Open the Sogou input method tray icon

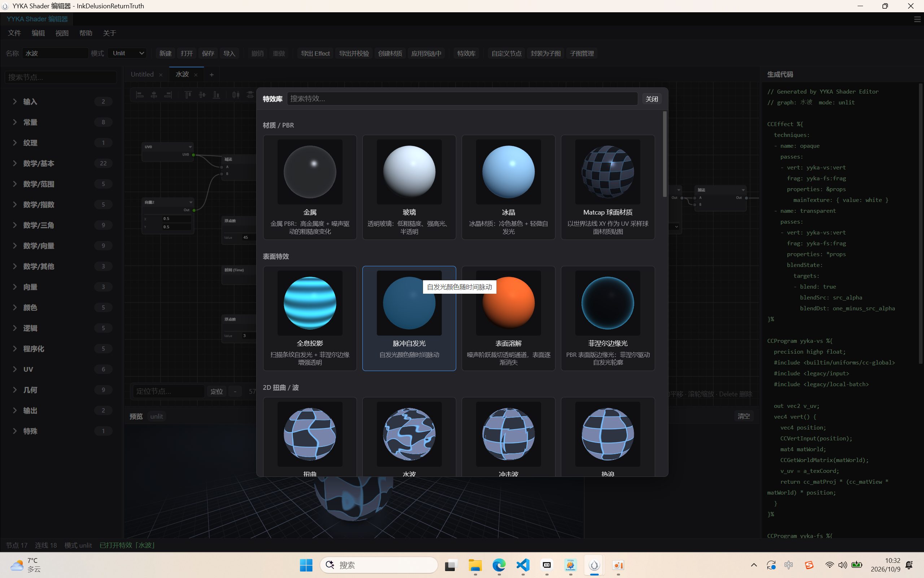pyautogui.click(x=809, y=565)
